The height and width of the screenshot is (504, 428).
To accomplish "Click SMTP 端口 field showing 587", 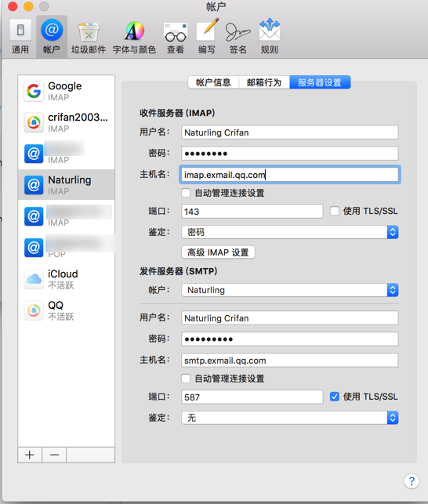I will (252, 397).
